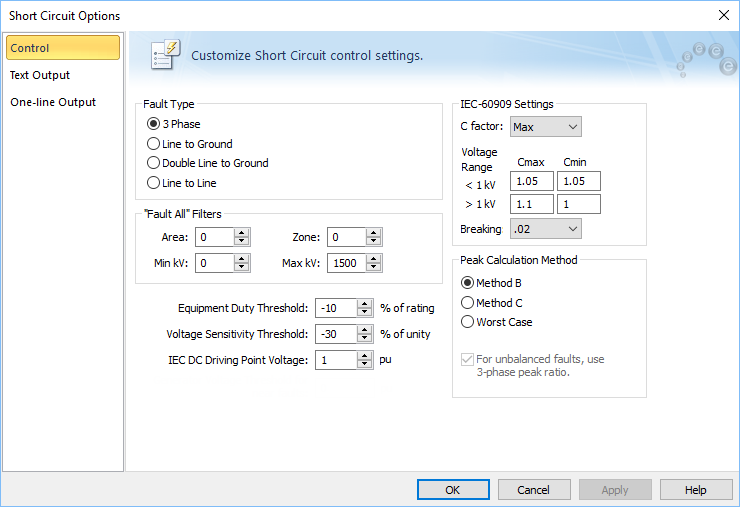Open Help for short circuit options
The image size is (740, 507).
696,490
